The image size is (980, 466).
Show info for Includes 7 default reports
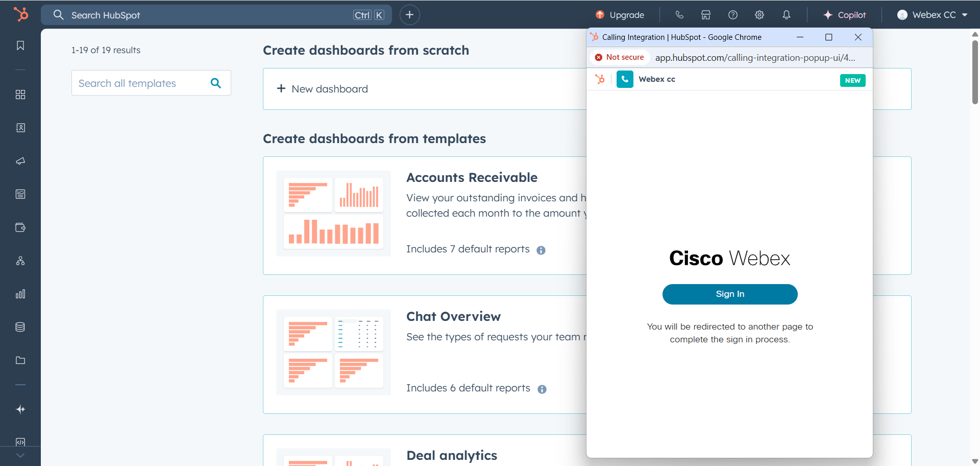pyautogui.click(x=541, y=250)
